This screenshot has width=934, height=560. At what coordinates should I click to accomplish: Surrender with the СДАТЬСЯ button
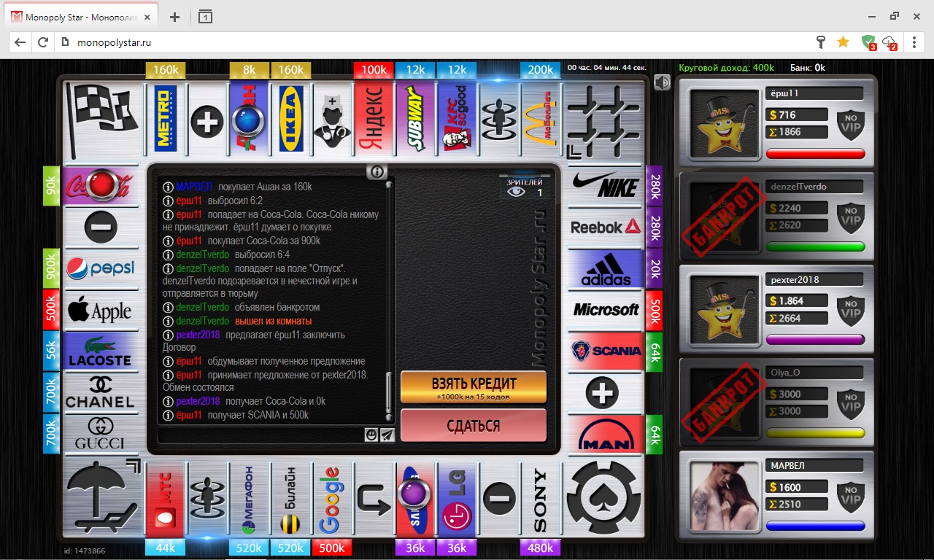[x=474, y=426]
